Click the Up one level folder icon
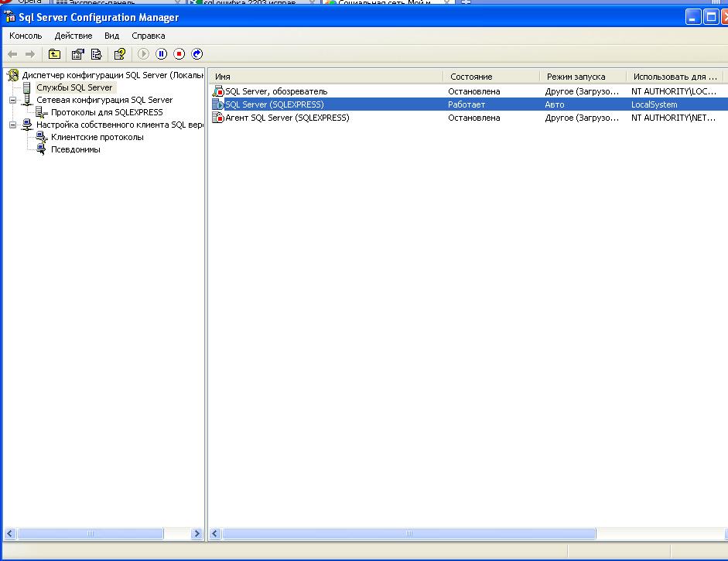728x561 pixels. 54,54
